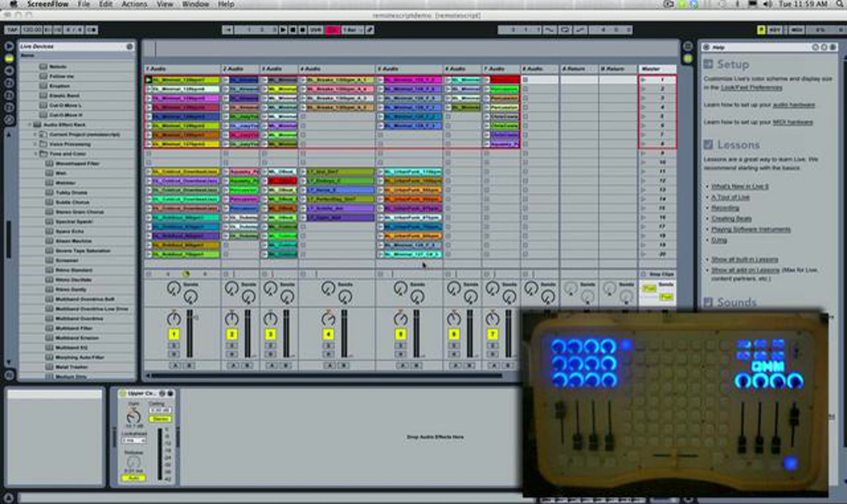Select the Follow me device preset
This screenshot has width=847, height=504.
point(62,76)
